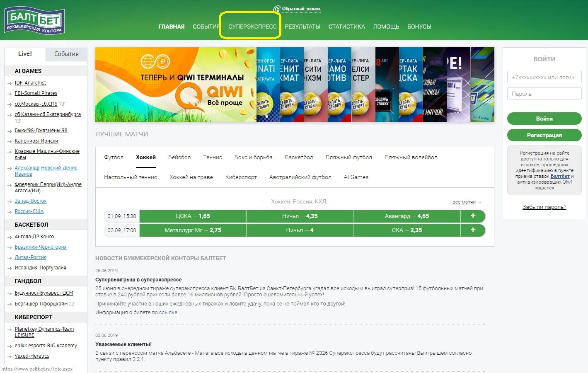Open the СОБЫТИЯ menu item
Screen dimensions: 588x373
point(206,27)
